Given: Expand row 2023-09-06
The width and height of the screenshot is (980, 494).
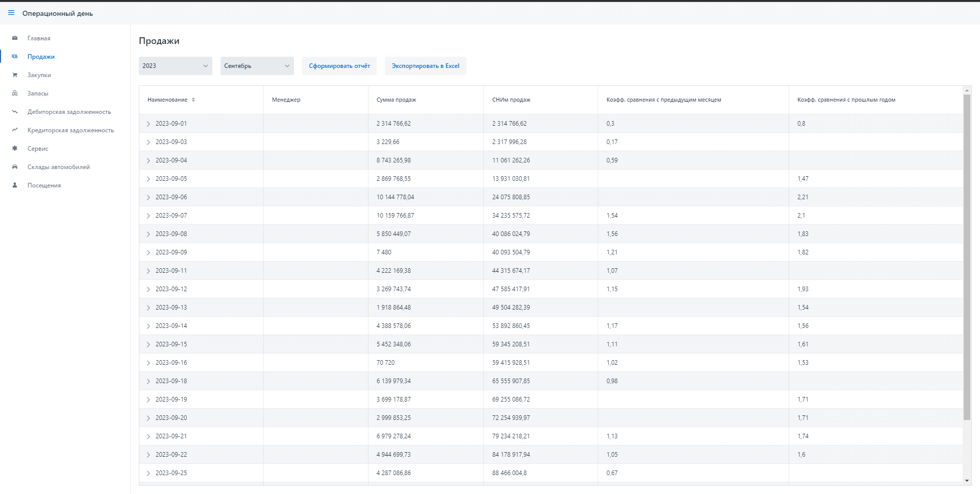Looking at the screenshot, I should click(149, 197).
